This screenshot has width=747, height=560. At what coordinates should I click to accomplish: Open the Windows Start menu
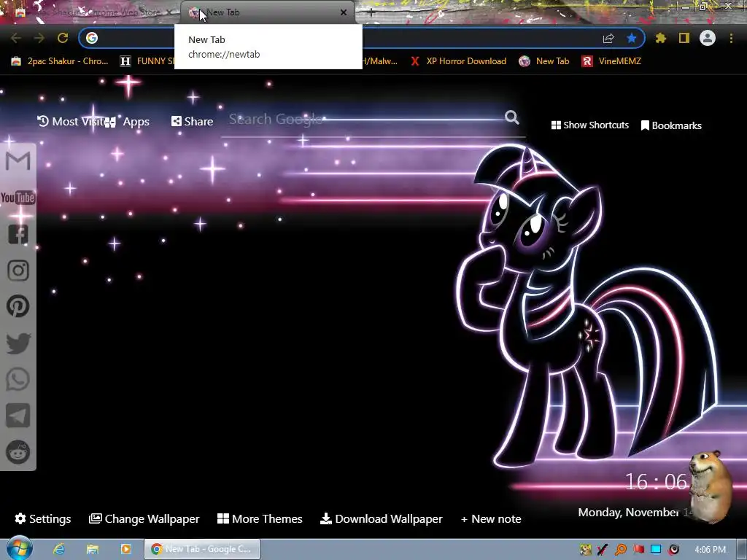point(19,548)
